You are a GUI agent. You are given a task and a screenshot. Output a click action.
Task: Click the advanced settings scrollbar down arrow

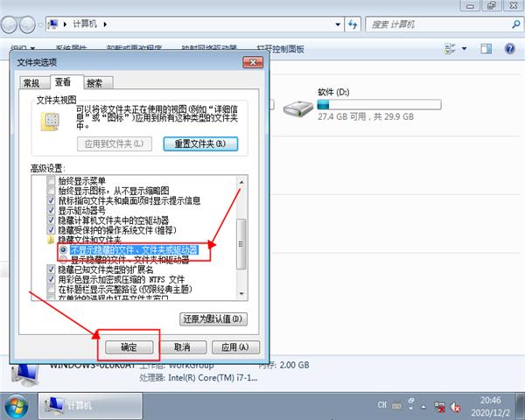pos(242,295)
